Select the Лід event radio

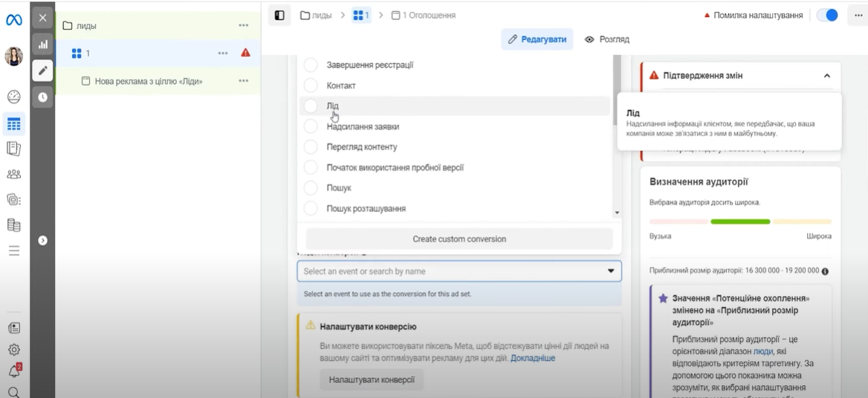311,106
